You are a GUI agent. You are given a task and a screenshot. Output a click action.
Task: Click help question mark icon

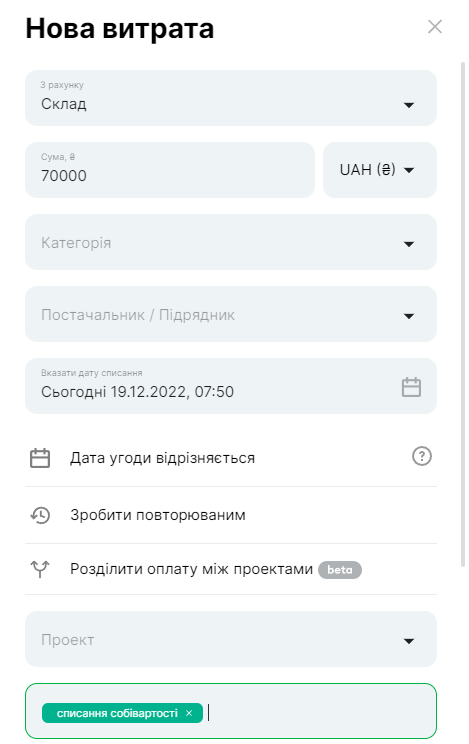tap(422, 456)
